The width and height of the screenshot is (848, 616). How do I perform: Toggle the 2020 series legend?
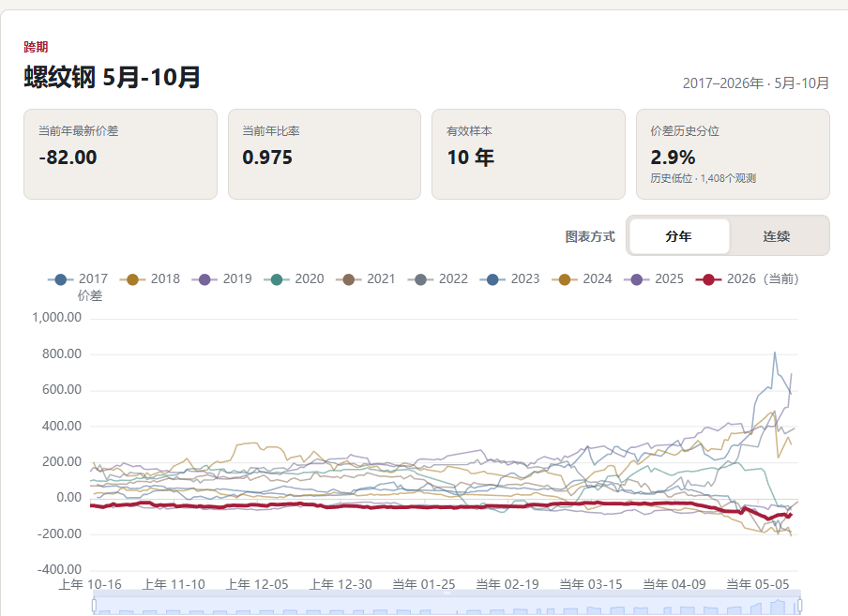pos(294,278)
